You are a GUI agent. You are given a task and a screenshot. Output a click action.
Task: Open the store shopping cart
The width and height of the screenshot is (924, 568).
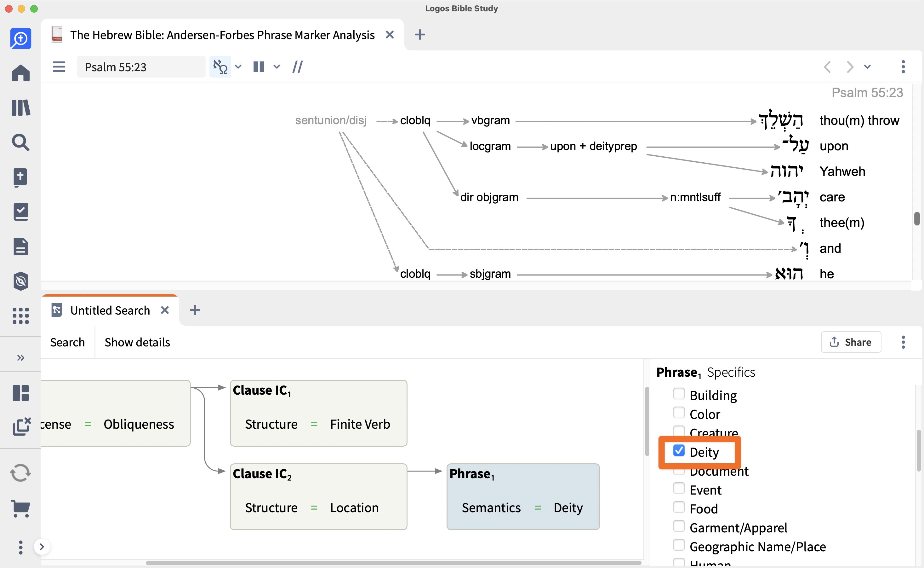coord(21,508)
